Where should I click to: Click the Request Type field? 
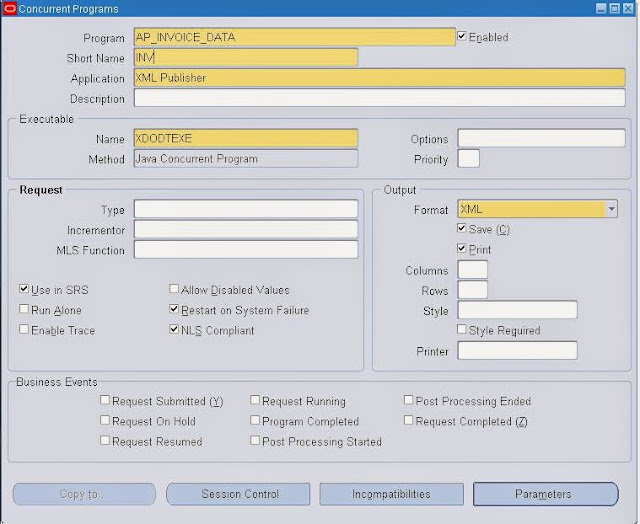pyautogui.click(x=246, y=209)
